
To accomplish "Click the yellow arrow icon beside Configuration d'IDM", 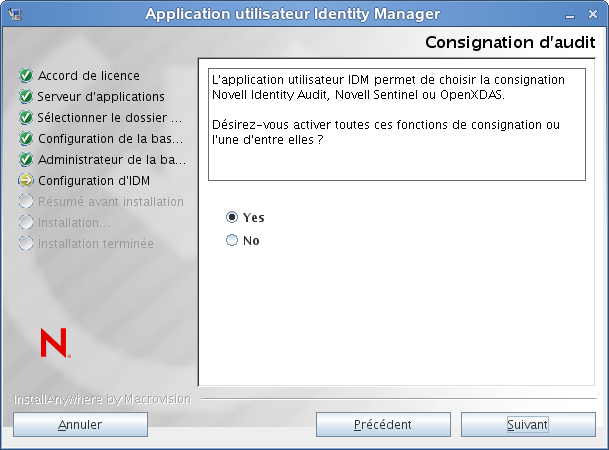I will coord(26,181).
